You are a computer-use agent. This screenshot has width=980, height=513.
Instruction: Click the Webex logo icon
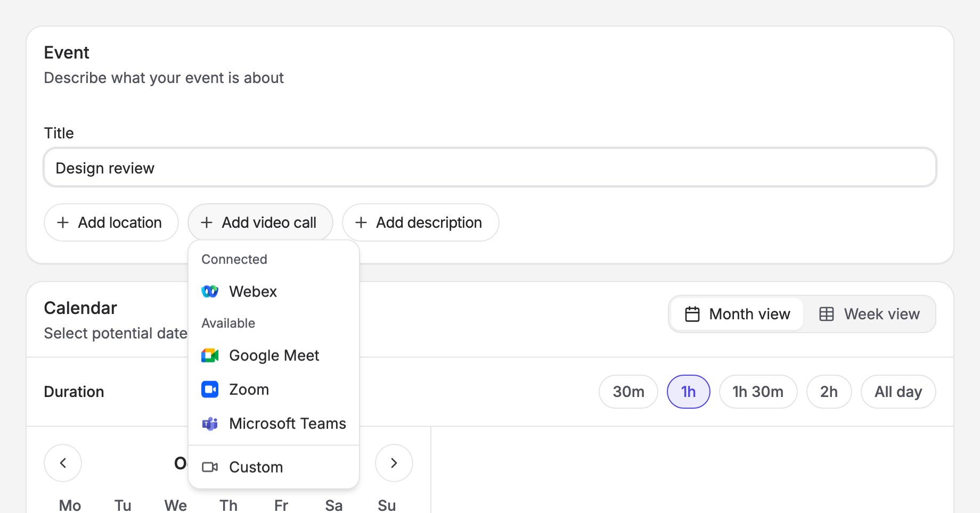point(210,292)
